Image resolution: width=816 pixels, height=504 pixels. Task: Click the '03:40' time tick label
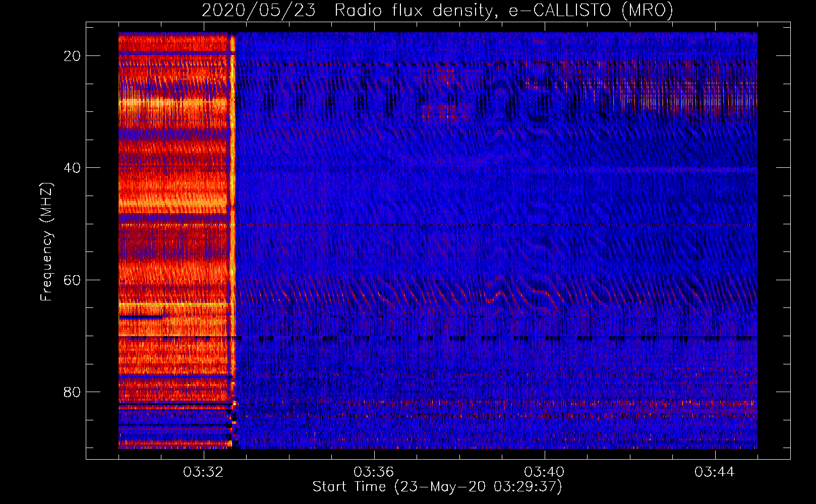(x=544, y=472)
